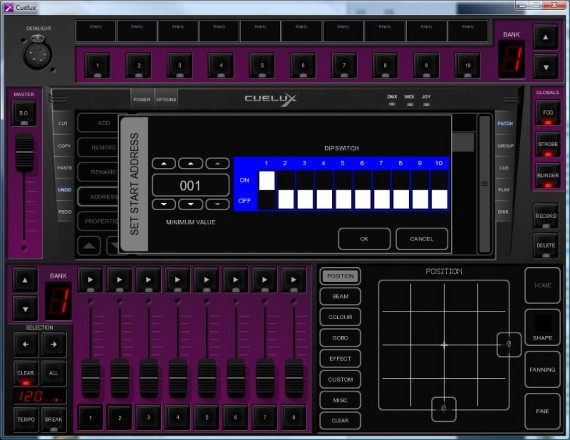Click the first playback fader play button
The image size is (570, 440).
[90, 280]
